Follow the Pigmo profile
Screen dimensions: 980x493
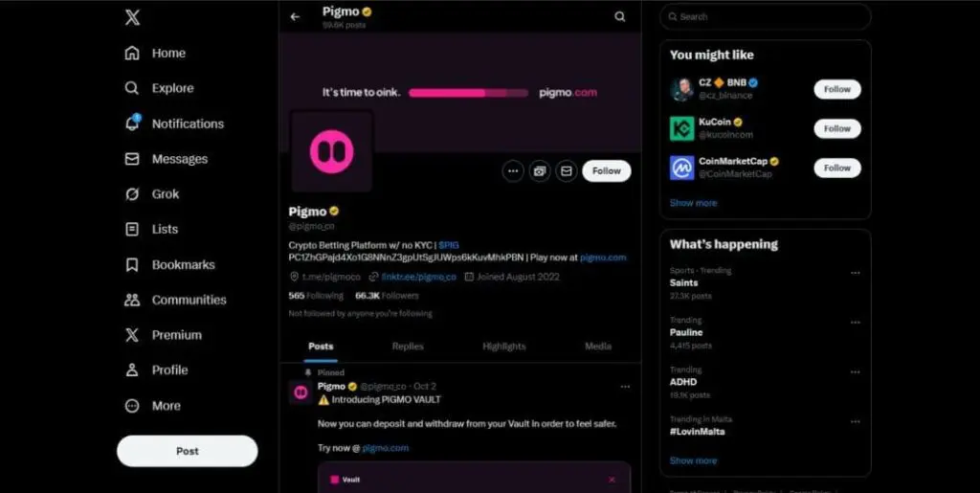(x=606, y=170)
